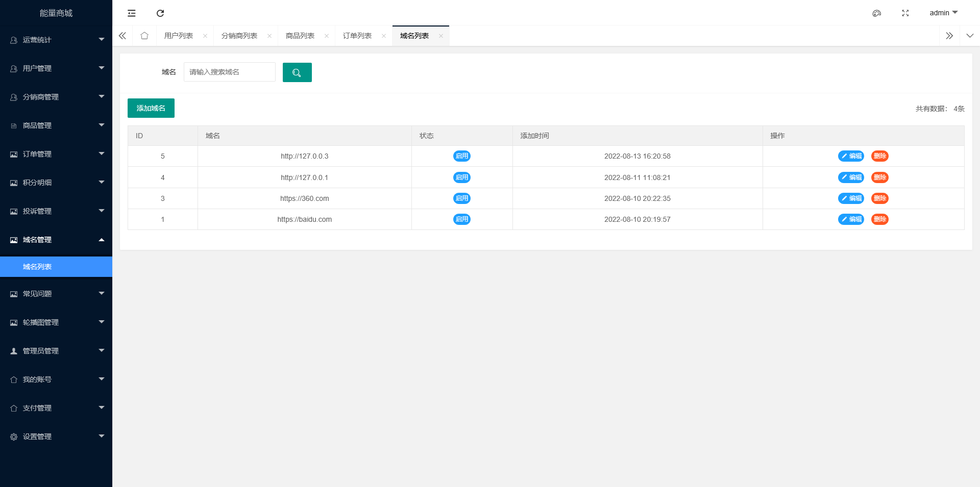Delete the http://127.0.0.1 domain row
Screen dimensions: 980x487
[880, 177]
